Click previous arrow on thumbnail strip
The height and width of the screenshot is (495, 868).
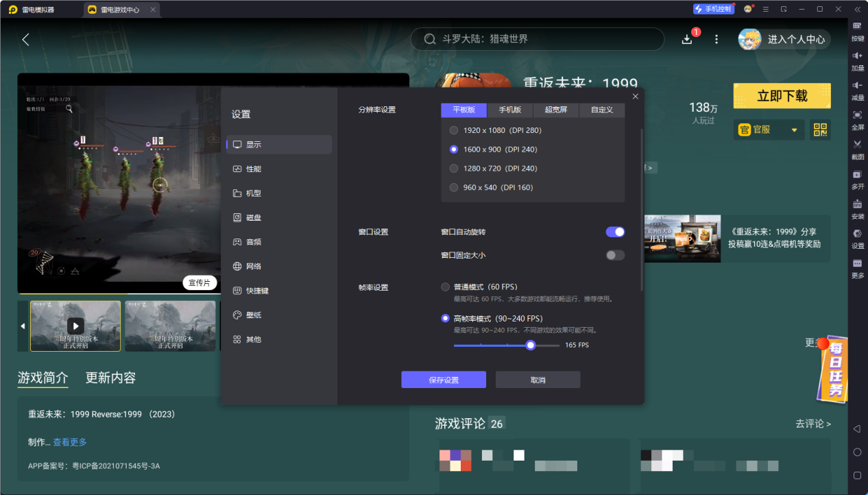23,326
